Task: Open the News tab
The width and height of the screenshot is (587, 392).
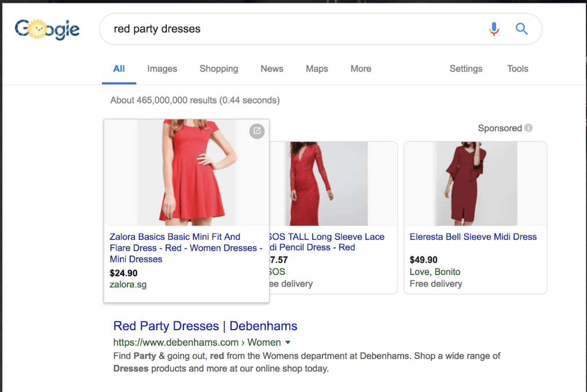Action: (x=272, y=69)
